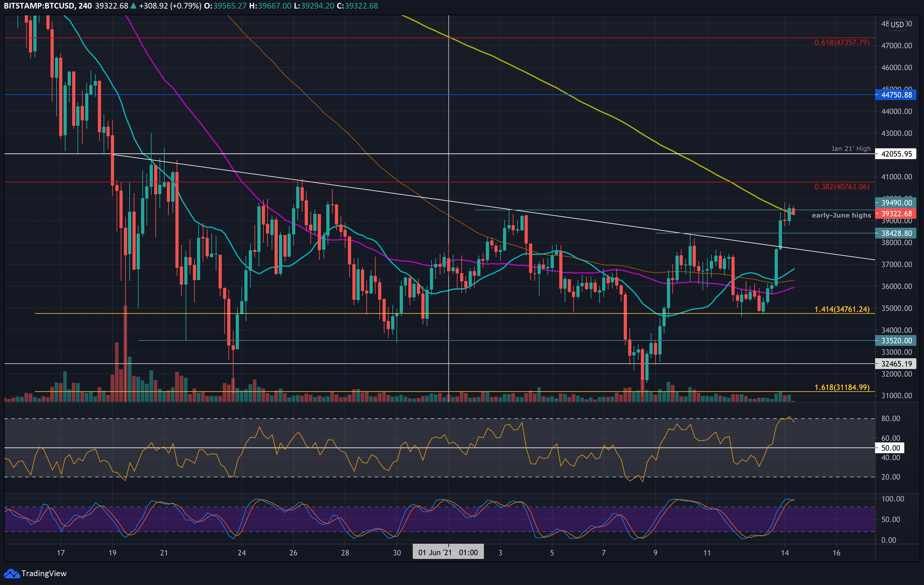This screenshot has height=585, width=924.
Task: Click the O:39565.27 open value in header
Action: (x=225, y=6)
